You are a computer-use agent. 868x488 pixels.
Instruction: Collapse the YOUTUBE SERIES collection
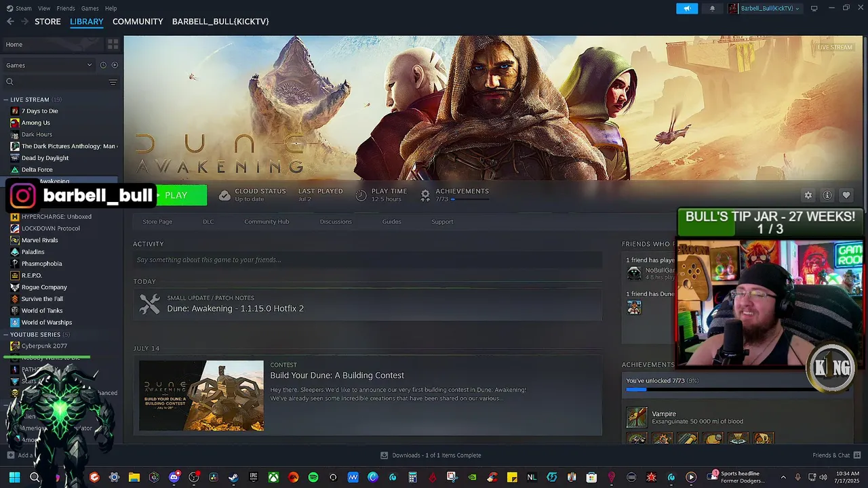pyautogui.click(x=6, y=335)
